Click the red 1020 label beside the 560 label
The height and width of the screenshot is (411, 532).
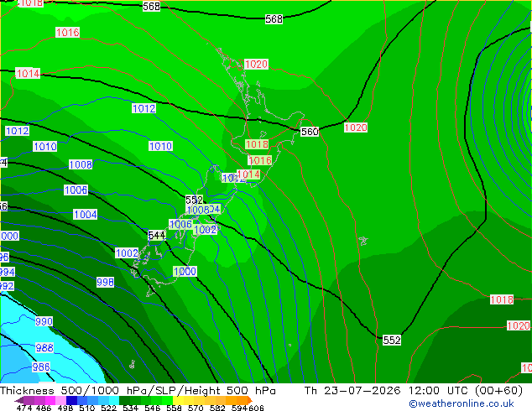(x=356, y=127)
